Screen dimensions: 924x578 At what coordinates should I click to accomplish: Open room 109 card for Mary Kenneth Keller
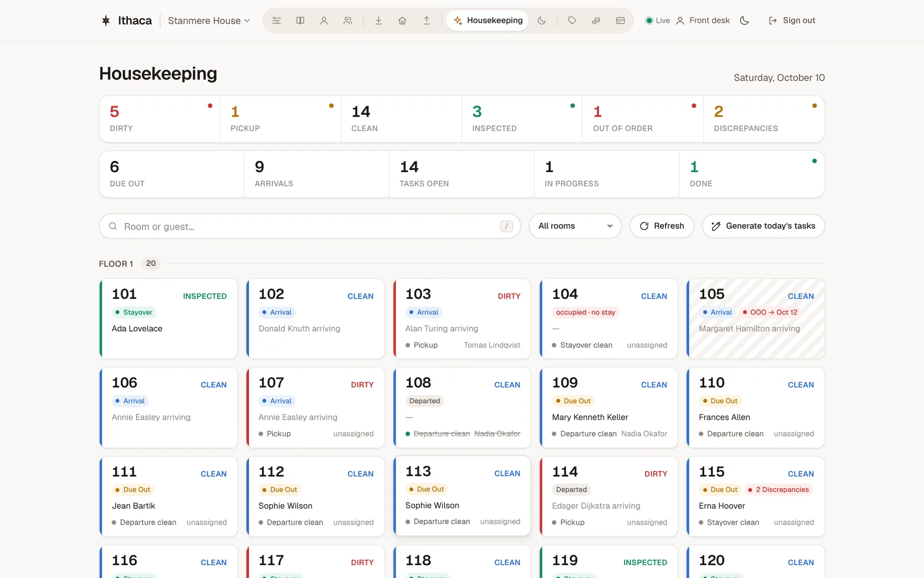(609, 407)
